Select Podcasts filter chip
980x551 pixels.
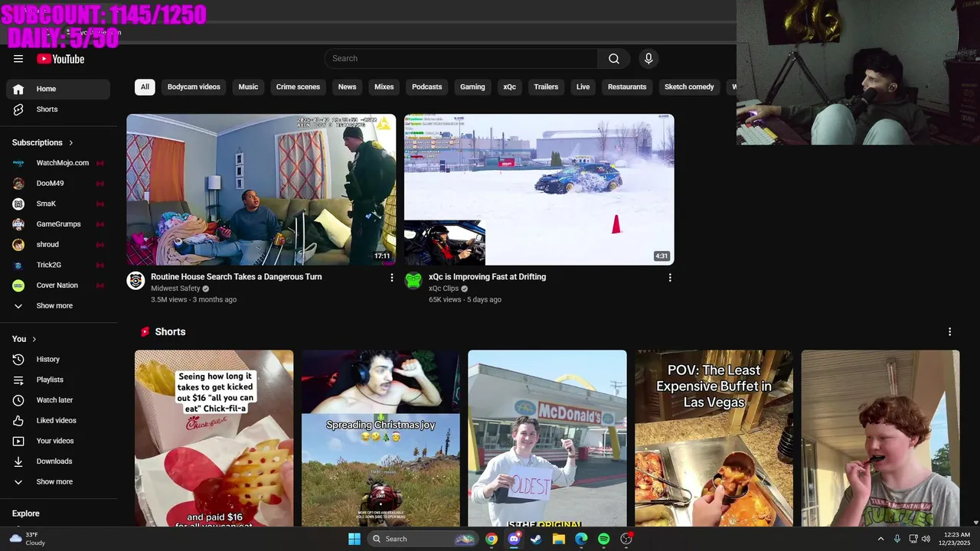pyautogui.click(x=426, y=87)
